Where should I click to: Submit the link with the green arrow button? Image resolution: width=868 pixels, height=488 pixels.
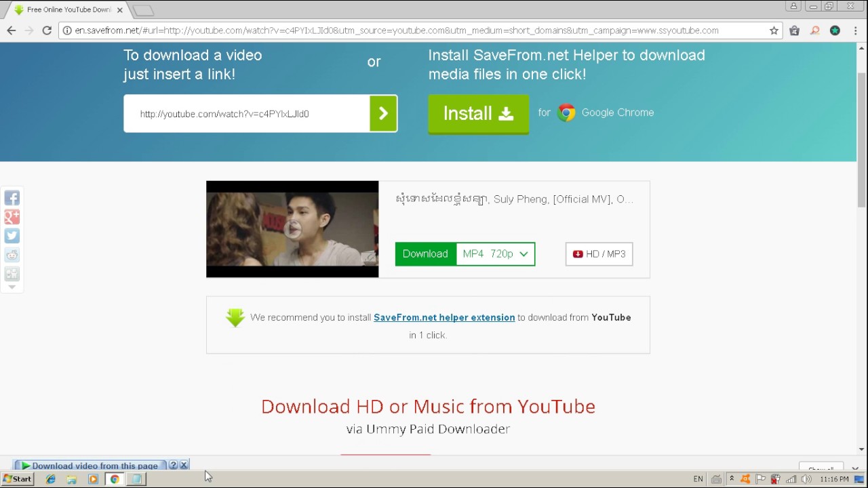tap(383, 113)
